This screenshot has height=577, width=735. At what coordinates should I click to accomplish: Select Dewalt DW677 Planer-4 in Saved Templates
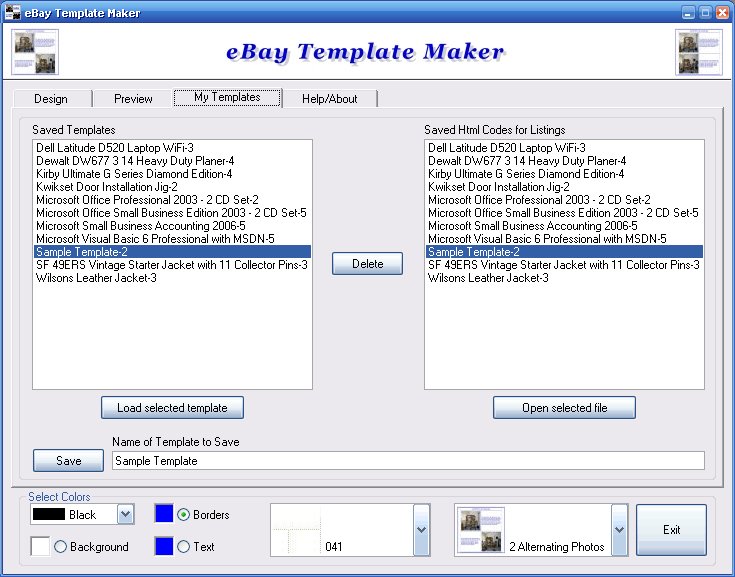coord(172,161)
